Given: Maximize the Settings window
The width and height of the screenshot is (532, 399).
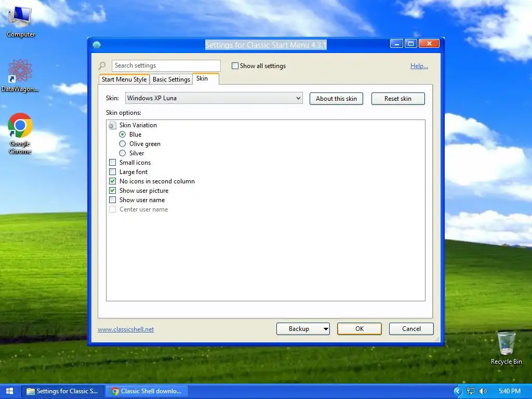Looking at the screenshot, I should 411,44.
